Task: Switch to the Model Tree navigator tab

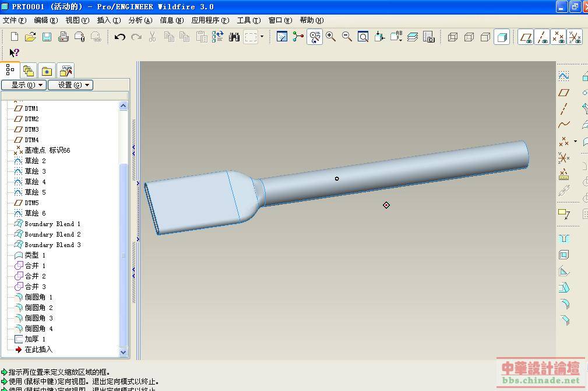Action: pos(10,70)
